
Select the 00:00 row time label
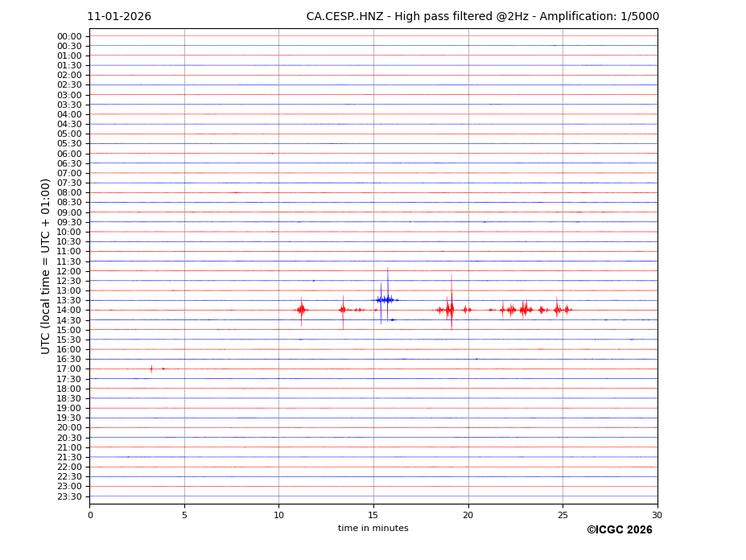pyautogui.click(x=68, y=36)
